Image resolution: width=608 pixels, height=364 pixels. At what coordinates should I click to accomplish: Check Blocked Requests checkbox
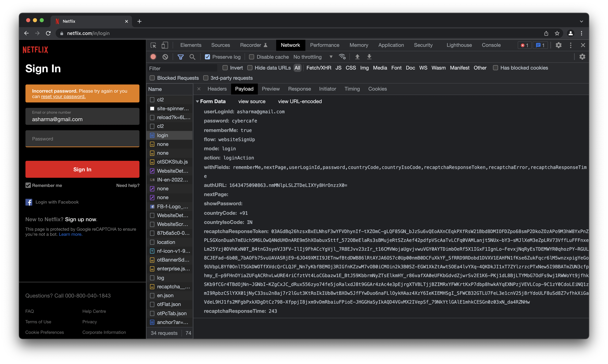(x=152, y=78)
